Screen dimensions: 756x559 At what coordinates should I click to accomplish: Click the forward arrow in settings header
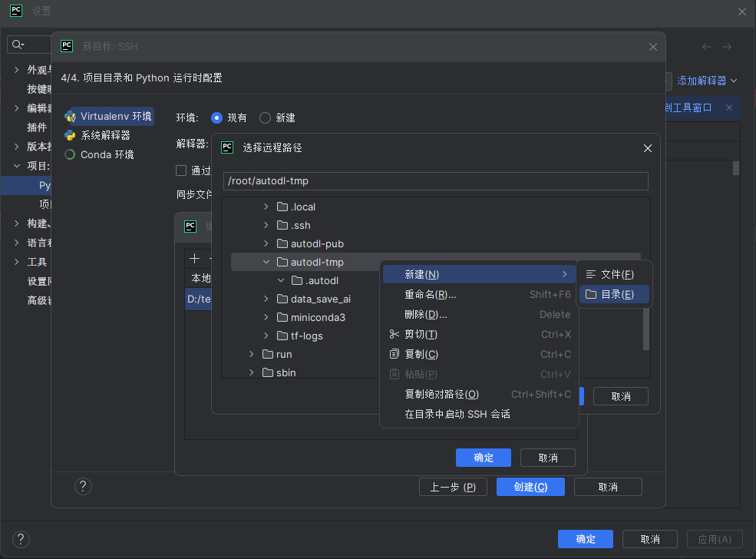(727, 47)
